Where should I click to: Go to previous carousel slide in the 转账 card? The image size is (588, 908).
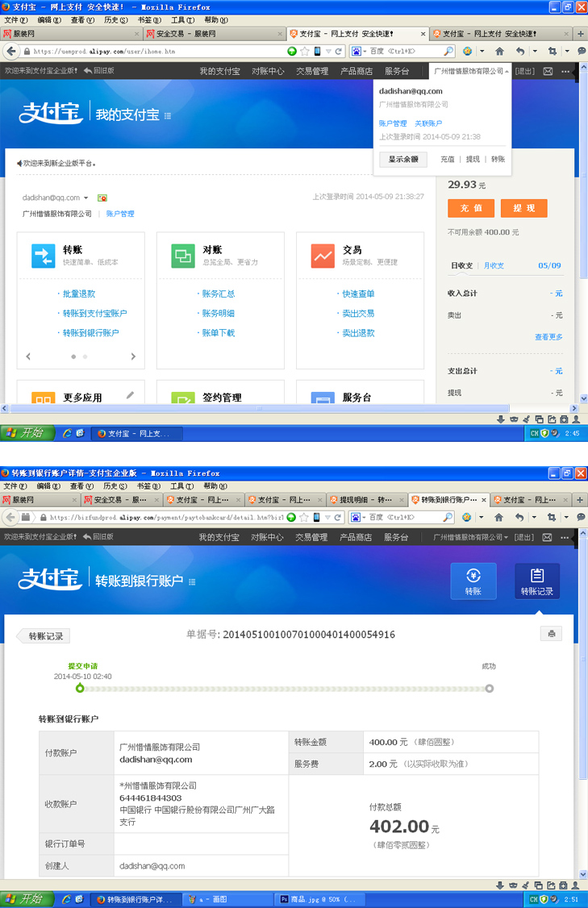[x=28, y=356]
